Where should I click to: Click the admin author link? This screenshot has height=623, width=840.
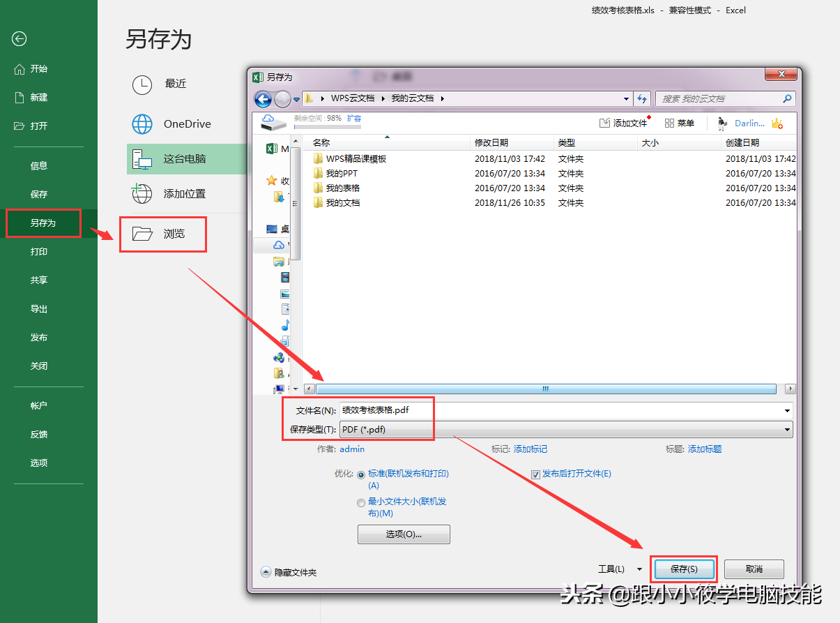[352, 449]
